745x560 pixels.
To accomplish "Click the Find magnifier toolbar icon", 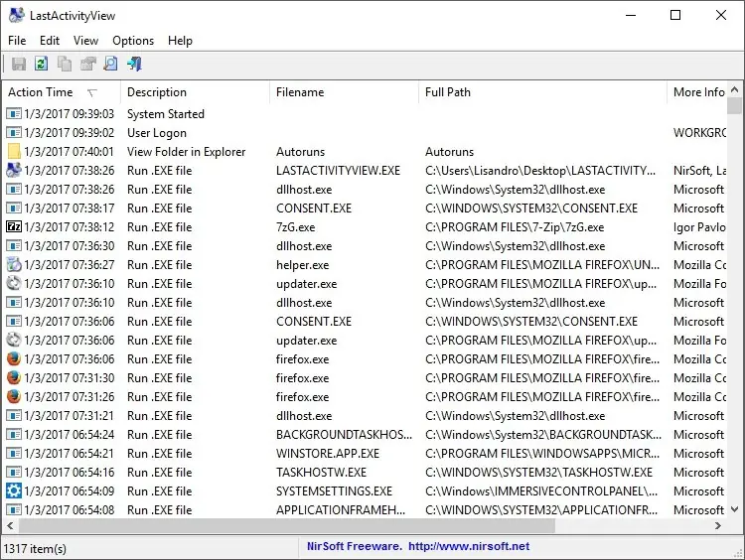I will [110, 64].
